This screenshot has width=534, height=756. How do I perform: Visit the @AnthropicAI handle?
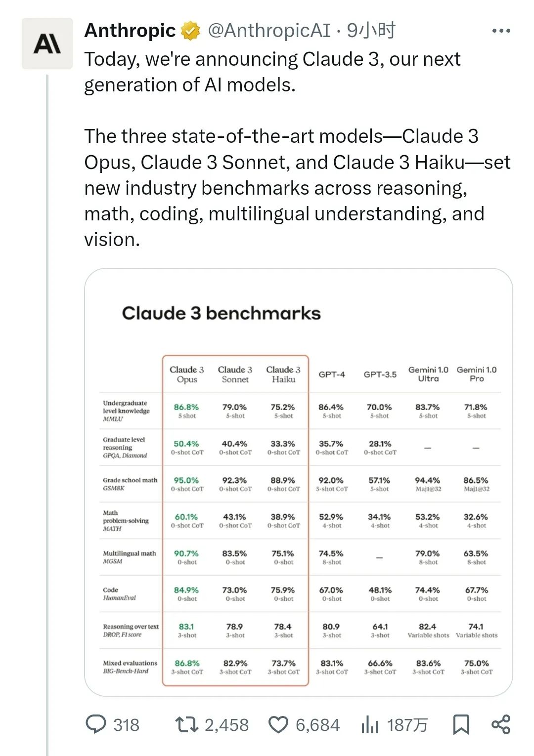(269, 31)
